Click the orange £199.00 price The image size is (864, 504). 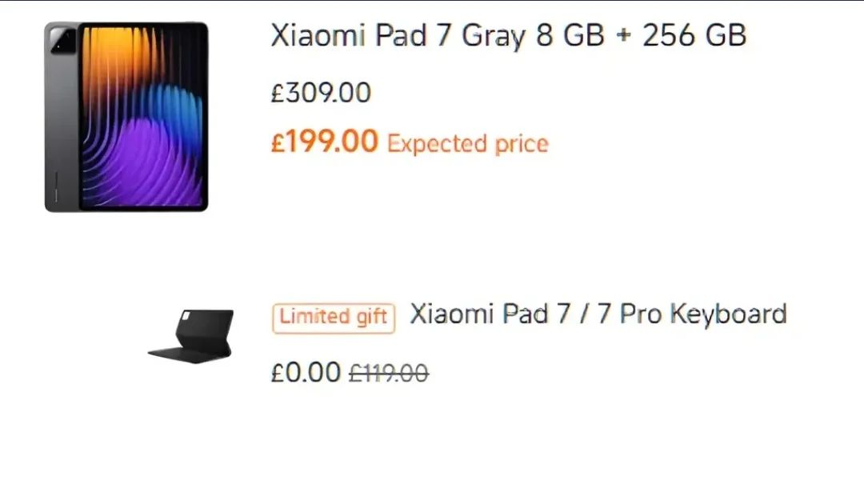click(324, 142)
